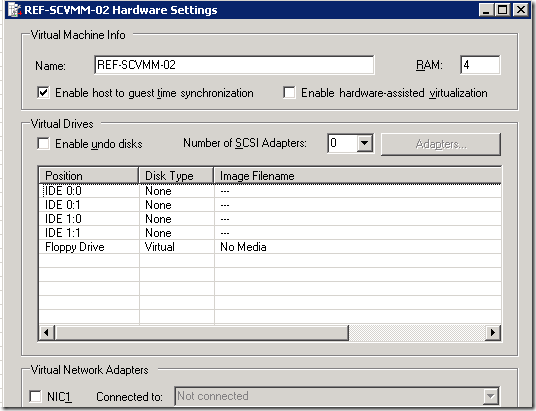The width and height of the screenshot is (536, 411).
Task: Minimize the Hardware Settings window
Action: [486, 10]
